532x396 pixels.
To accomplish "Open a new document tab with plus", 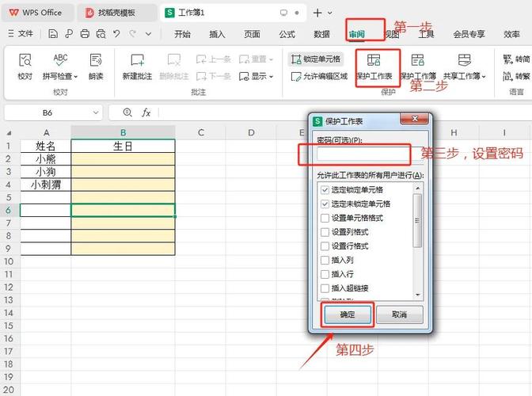I will click(317, 13).
